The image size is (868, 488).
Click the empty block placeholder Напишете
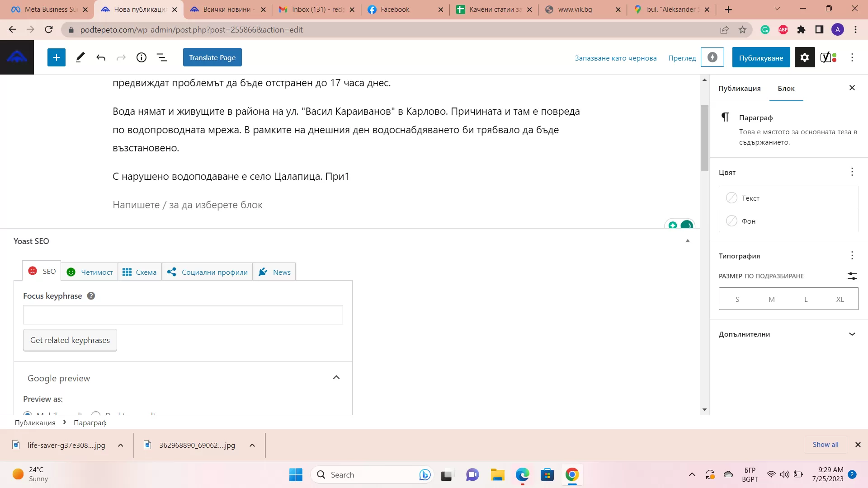coord(188,205)
